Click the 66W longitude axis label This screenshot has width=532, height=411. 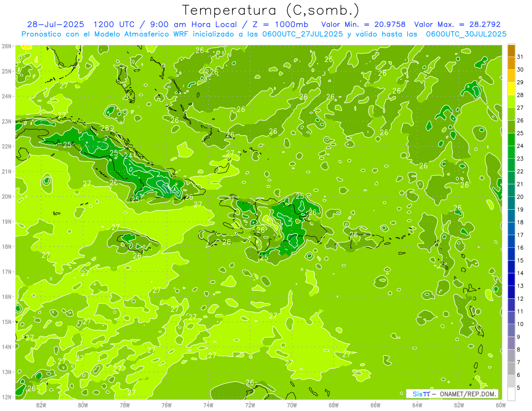tap(375, 405)
